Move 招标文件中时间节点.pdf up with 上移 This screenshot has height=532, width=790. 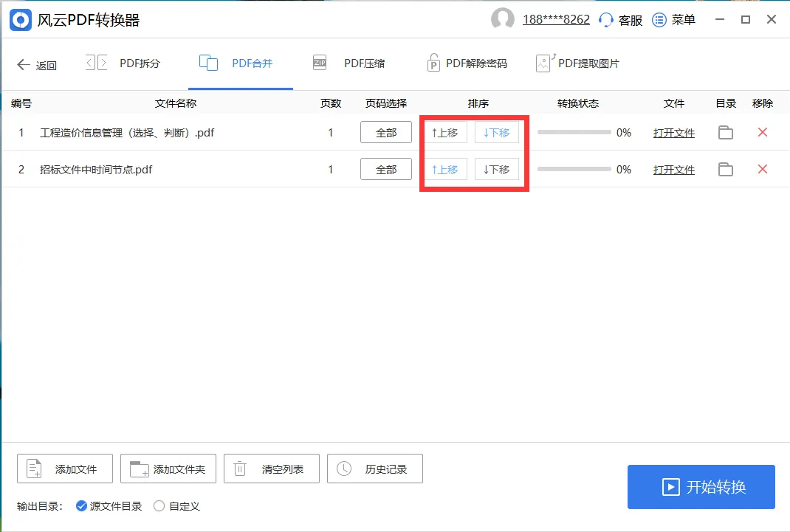(446, 169)
